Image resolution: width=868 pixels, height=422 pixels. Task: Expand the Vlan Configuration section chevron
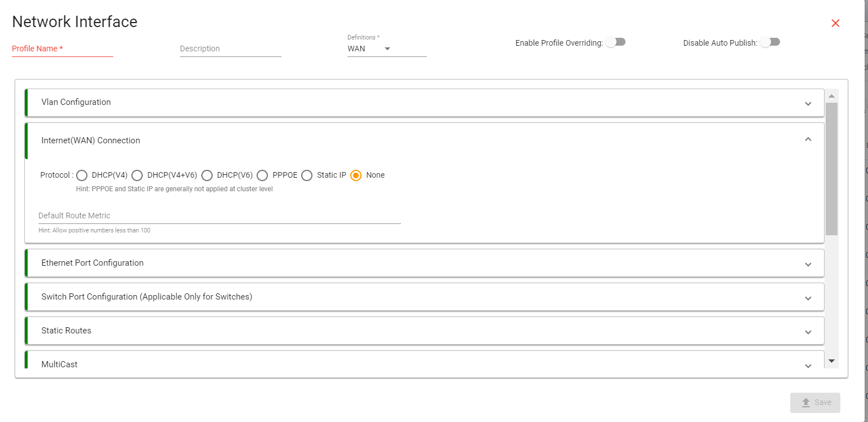point(808,103)
